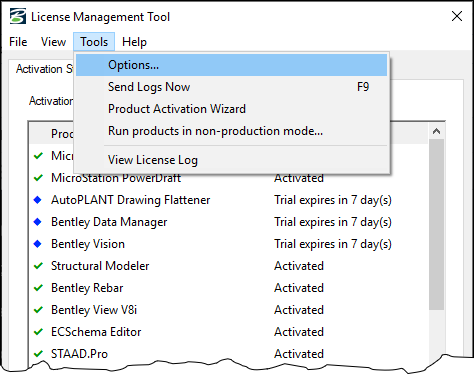The width and height of the screenshot is (474, 375).
Task: Click green checkmark beside ECSchema Editor
Action: tap(38, 332)
